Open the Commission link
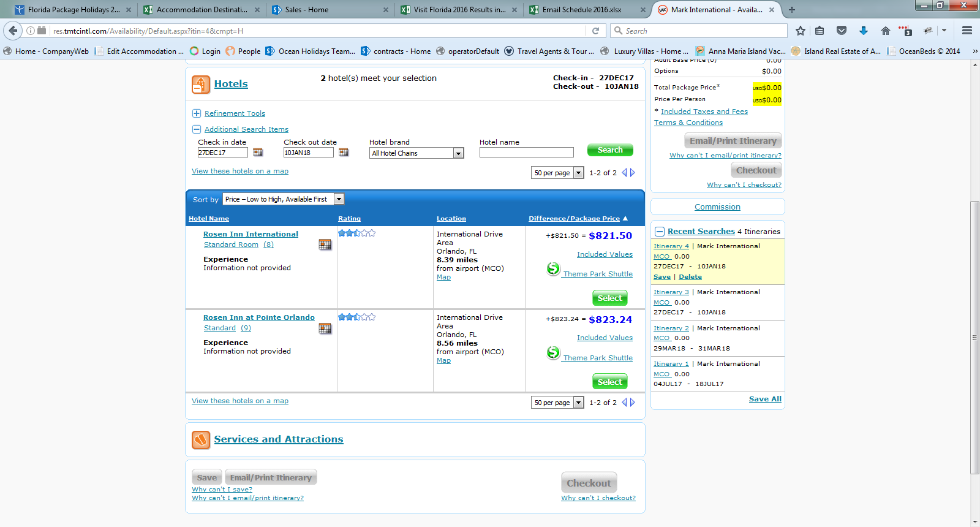 [717, 207]
